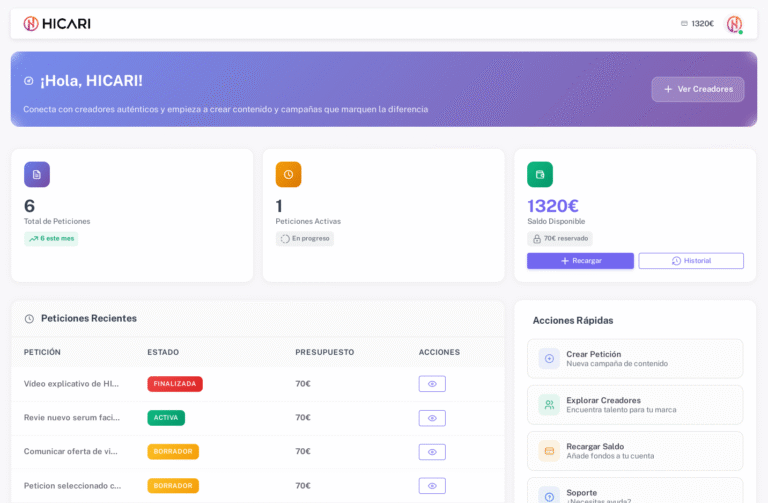Screen dimensions: 768x503
Task: Click the ACTIVA status badge
Action: click(166, 418)
